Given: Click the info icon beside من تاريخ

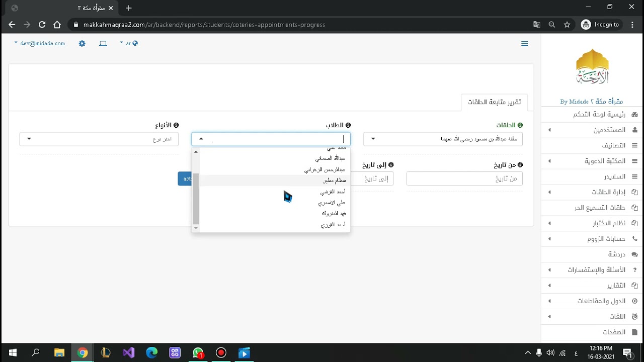Looking at the screenshot, I should 520,165.
